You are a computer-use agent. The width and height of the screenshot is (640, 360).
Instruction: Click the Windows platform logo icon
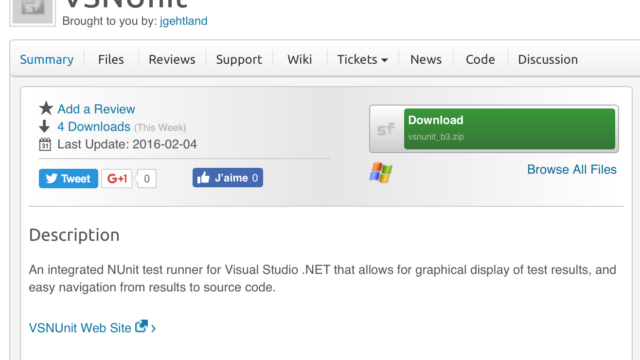(381, 173)
